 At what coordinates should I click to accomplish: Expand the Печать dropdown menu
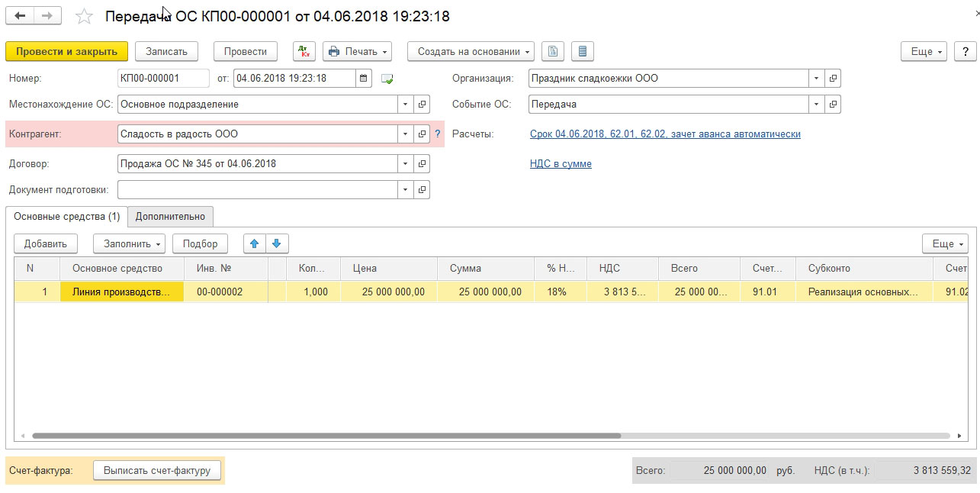tap(358, 51)
